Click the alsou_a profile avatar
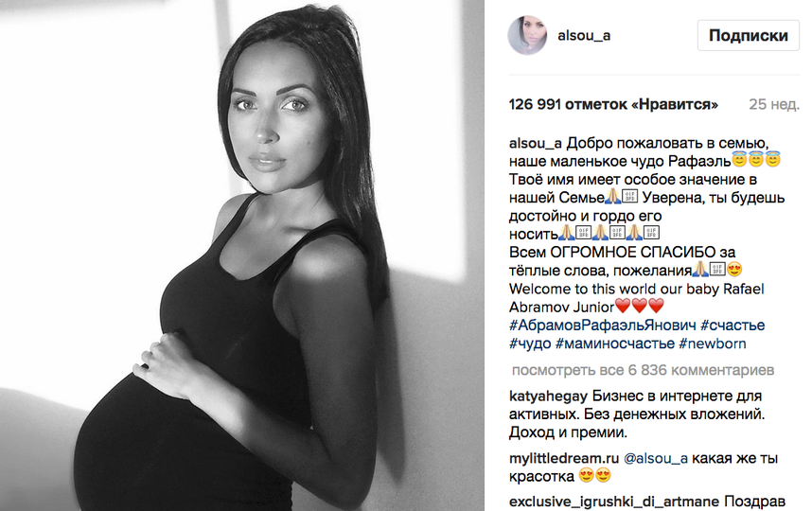 527,35
